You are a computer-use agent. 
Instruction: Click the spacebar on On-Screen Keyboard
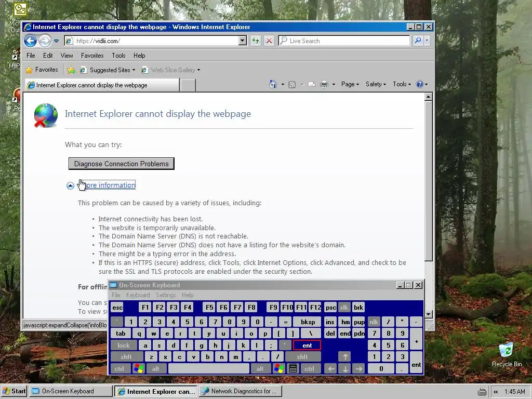pos(209,368)
